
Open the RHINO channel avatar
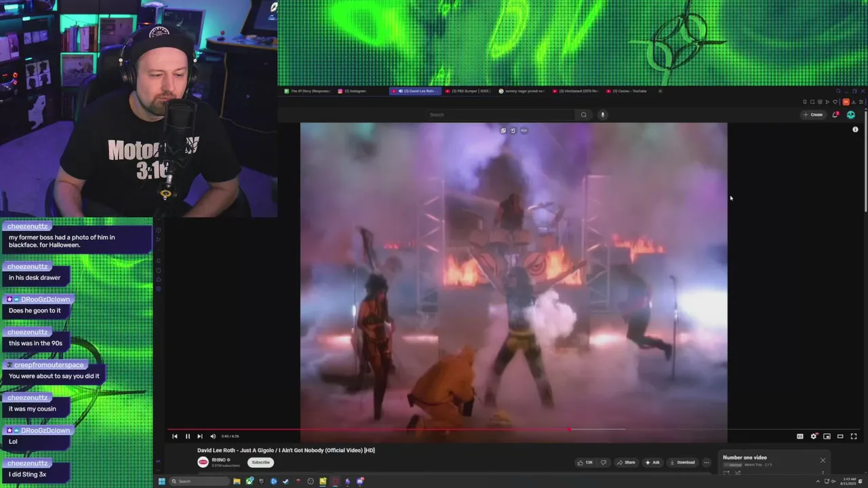203,462
